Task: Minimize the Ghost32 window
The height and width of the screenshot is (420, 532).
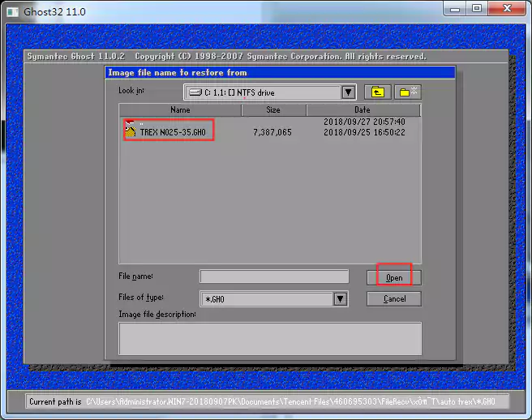Action: pyautogui.click(x=454, y=10)
